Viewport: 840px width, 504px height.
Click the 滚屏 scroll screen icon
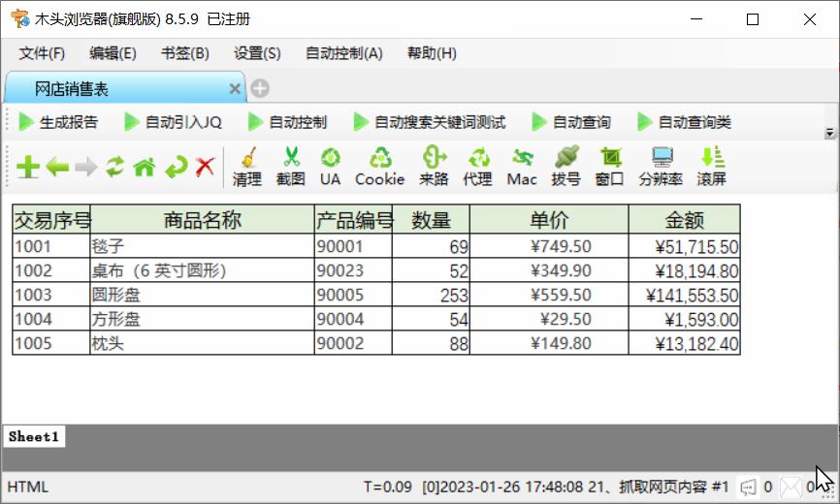click(x=711, y=167)
